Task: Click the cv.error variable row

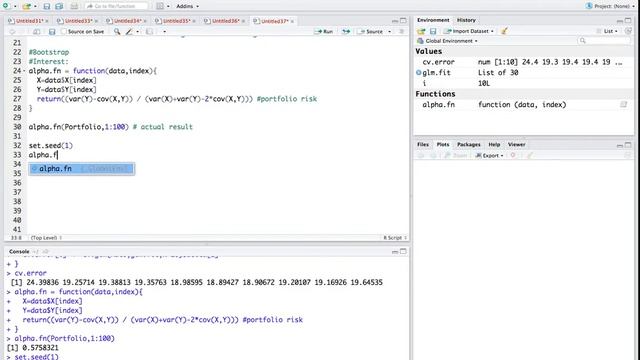Action: [524, 62]
